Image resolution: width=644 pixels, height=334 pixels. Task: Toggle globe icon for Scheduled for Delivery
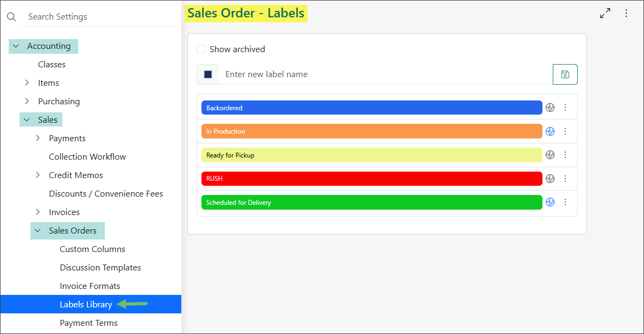pyautogui.click(x=551, y=202)
